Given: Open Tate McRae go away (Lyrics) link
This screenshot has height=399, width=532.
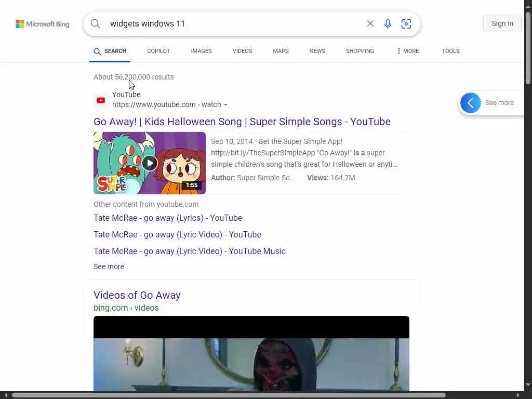Looking at the screenshot, I should [168, 218].
